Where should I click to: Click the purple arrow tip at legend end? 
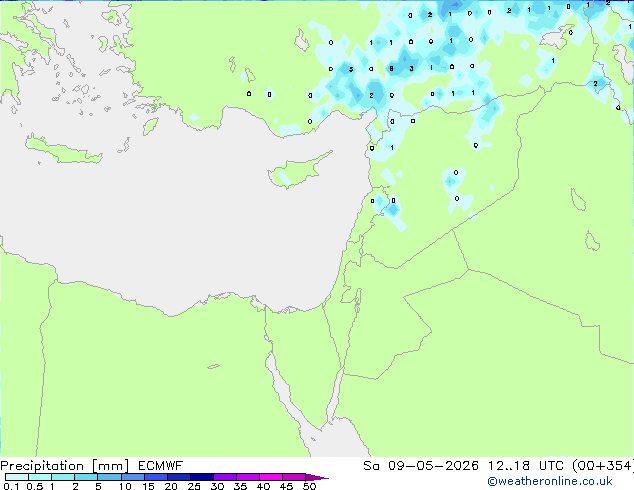pyautogui.click(x=317, y=477)
